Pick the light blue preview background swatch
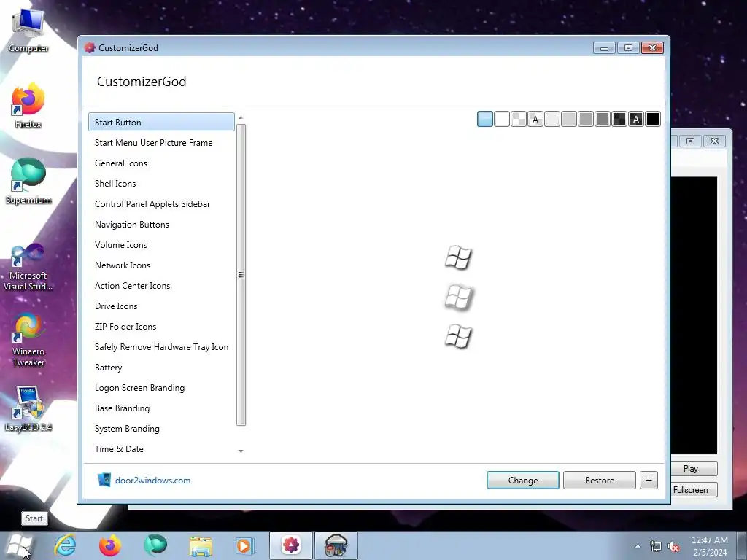The image size is (747, 560). pyautogui.click(x=485, y=119)
